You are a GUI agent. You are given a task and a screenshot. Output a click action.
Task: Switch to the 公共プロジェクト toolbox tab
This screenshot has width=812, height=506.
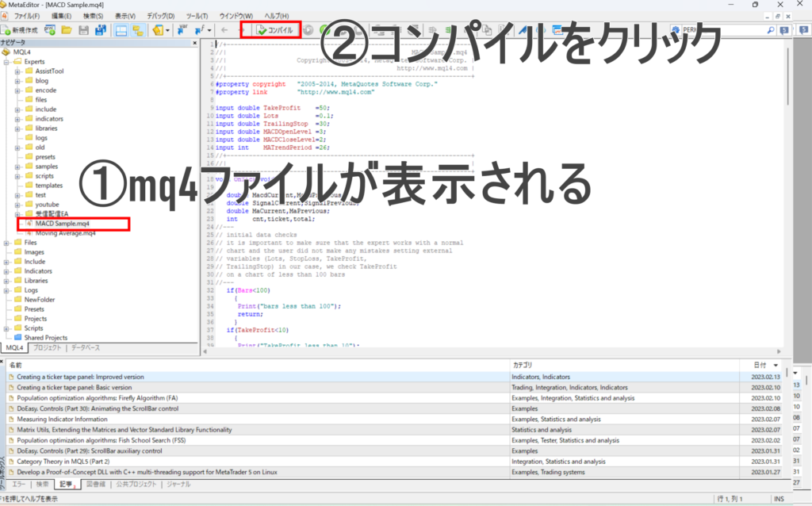[136, 485]
